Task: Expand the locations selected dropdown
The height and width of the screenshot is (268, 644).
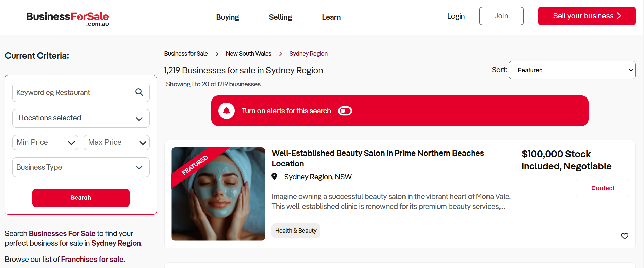Action: pos(81,118)
